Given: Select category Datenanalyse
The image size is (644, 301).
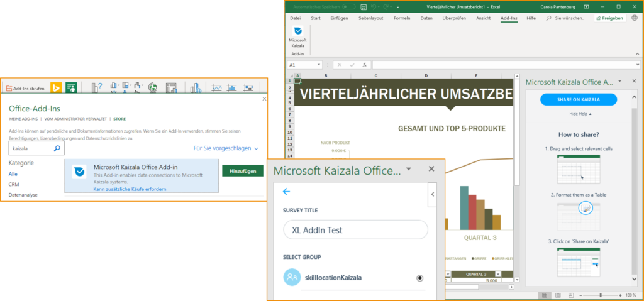Looking at the screenshot, I should click(23, 195).
